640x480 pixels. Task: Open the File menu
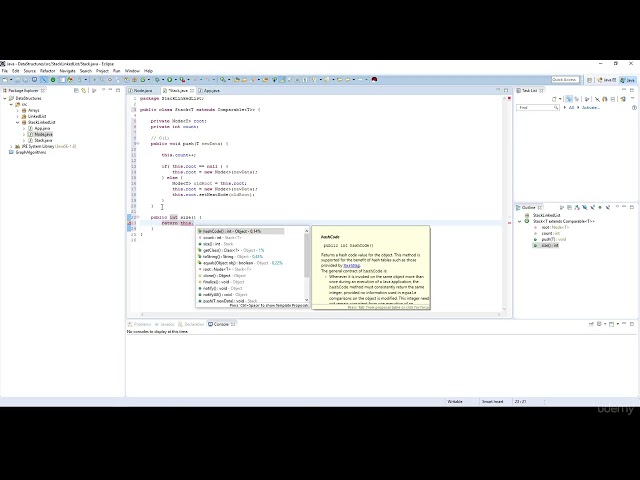tap(4, 71)
